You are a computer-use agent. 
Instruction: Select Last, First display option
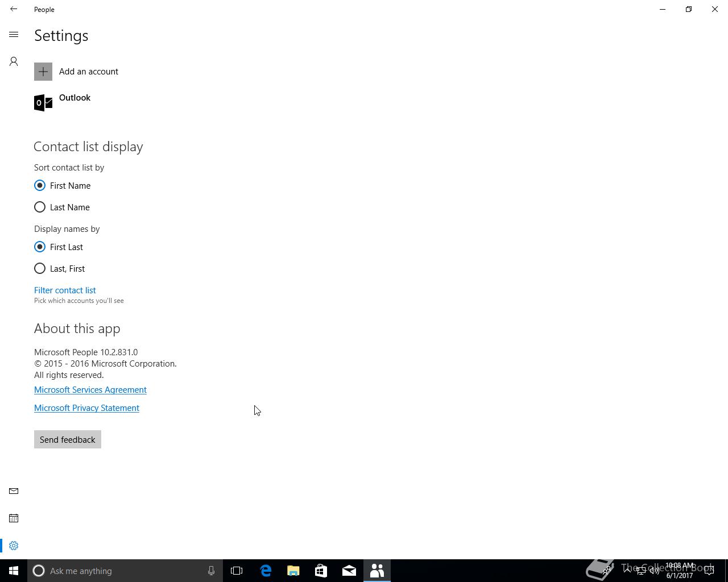pos(60,269)
